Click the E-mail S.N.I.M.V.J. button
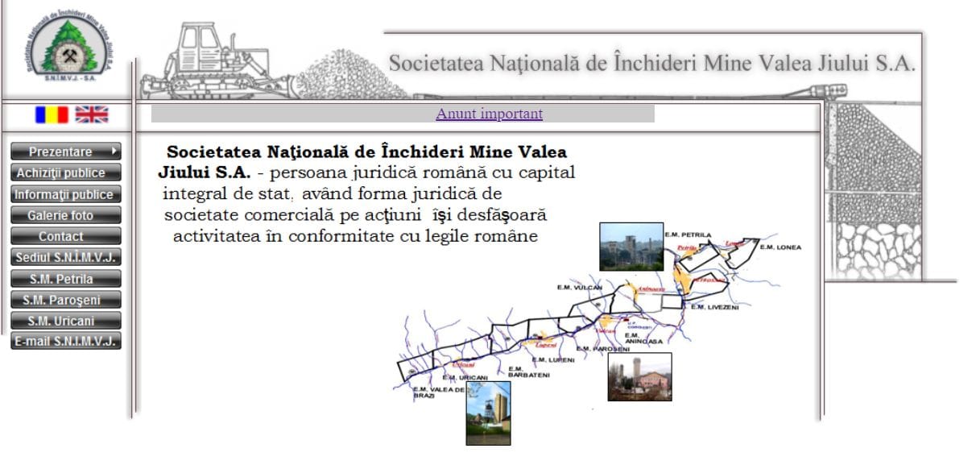980x465 pixels. [66, 341]
